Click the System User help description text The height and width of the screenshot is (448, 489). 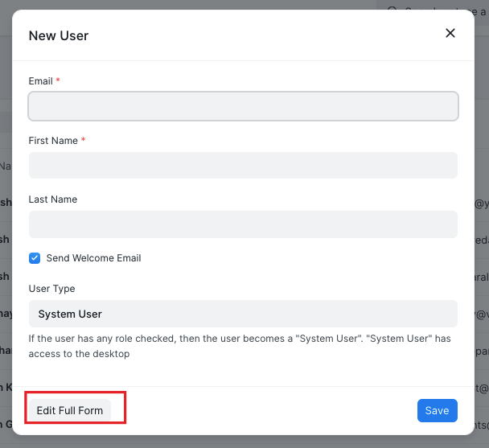click(239, 346)
